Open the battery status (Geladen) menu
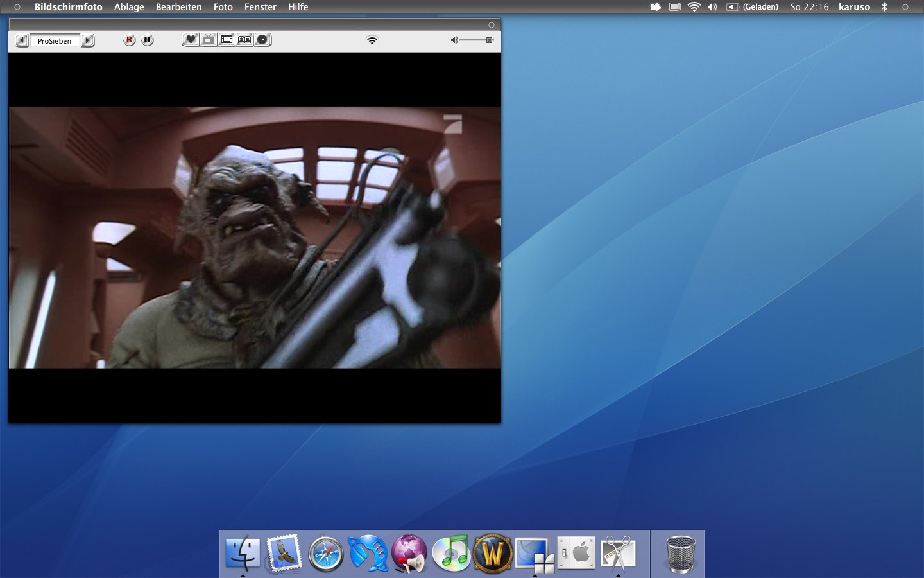924x578 pixels. 752,7
